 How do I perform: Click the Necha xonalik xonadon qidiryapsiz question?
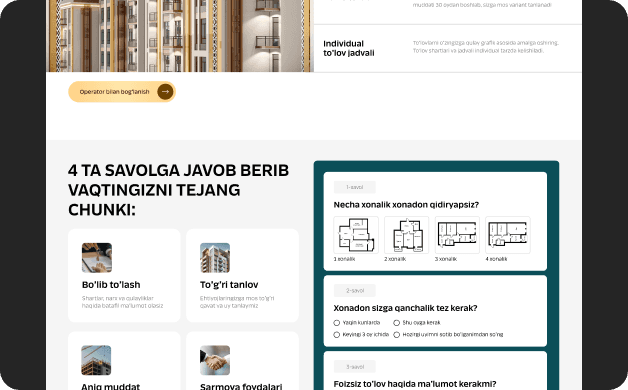coord(406,205)
